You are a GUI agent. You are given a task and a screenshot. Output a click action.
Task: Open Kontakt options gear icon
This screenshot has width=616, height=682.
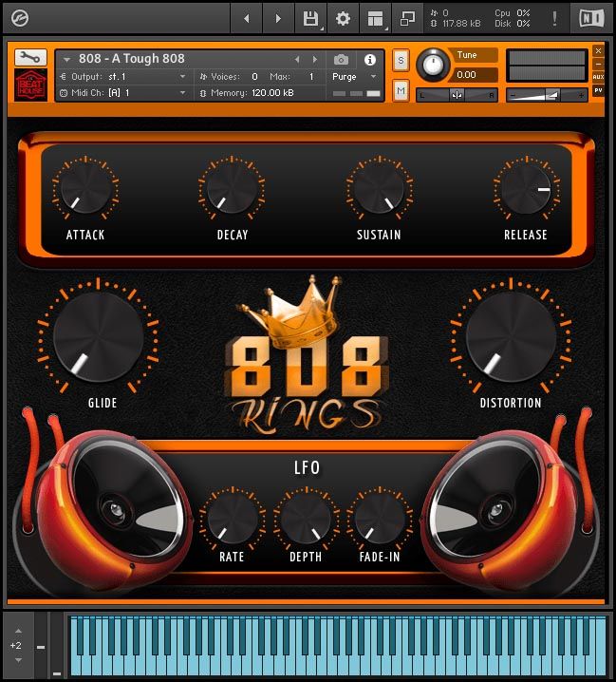point(343,18)
